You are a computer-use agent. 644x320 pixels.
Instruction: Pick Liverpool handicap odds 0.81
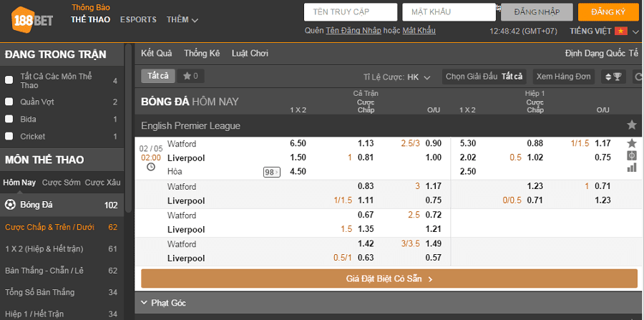pos(366,157)
